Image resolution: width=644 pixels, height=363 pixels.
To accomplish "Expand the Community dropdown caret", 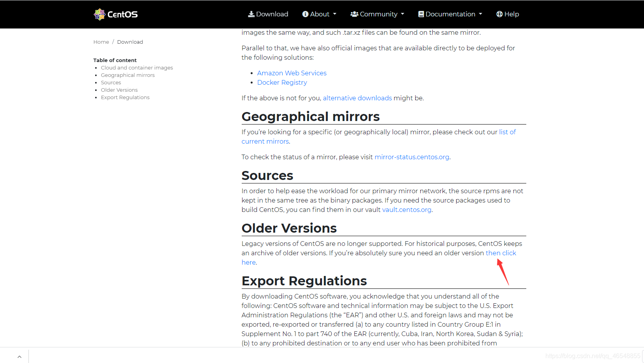I will [402, 14].
